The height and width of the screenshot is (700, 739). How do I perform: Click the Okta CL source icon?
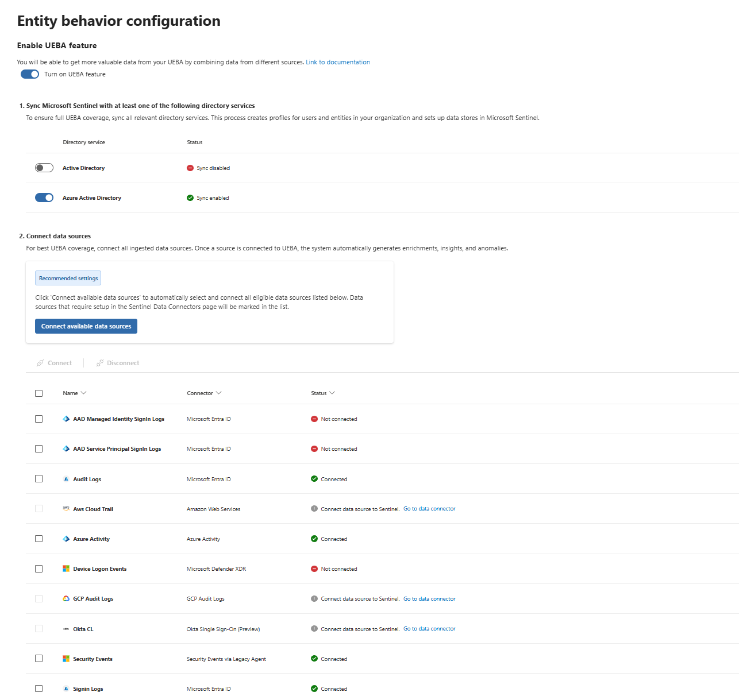66,629
